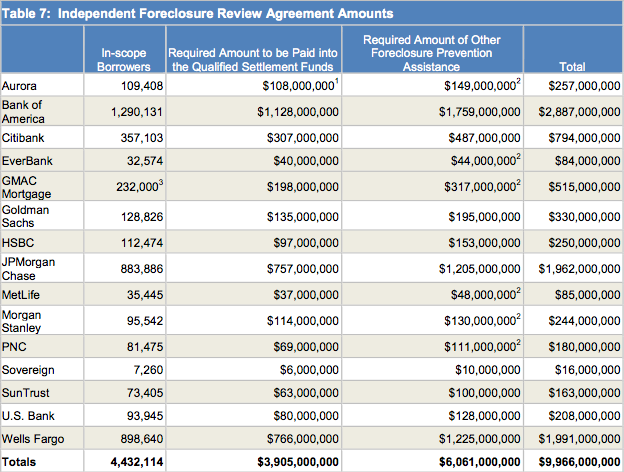
Task: Select the 'GMAC Mortgage' row label
Action: click(x=26, y=187)
